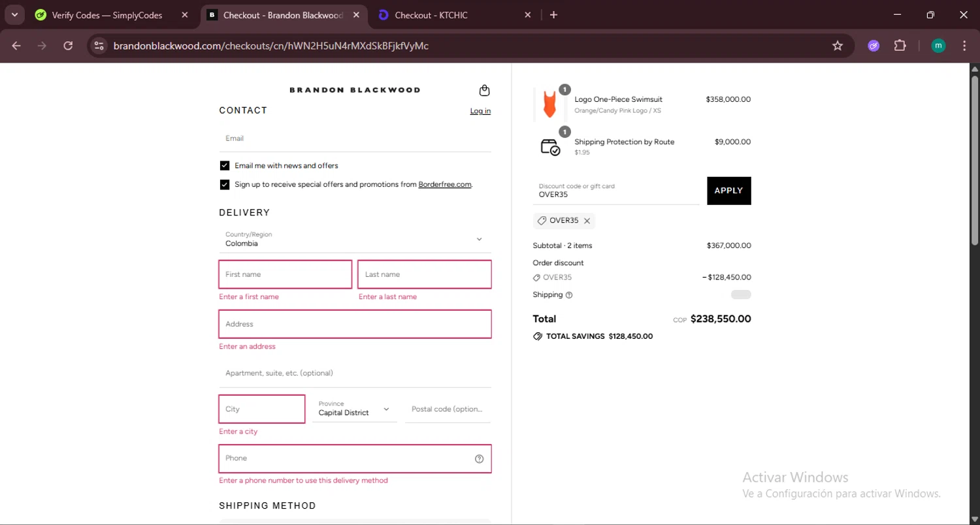The height and width of the screenshot is (525, 980).
Task: Click the Apartment, suite field
Action: 355,374
